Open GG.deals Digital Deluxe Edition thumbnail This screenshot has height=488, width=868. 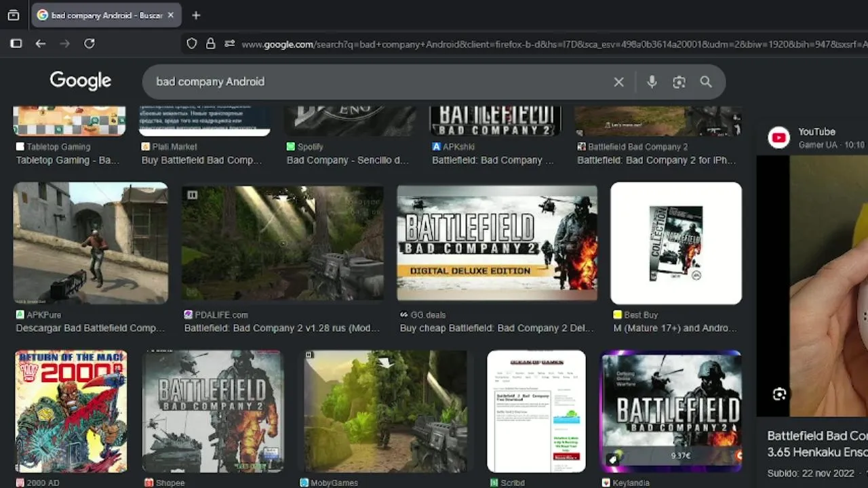tap(497, 243)
